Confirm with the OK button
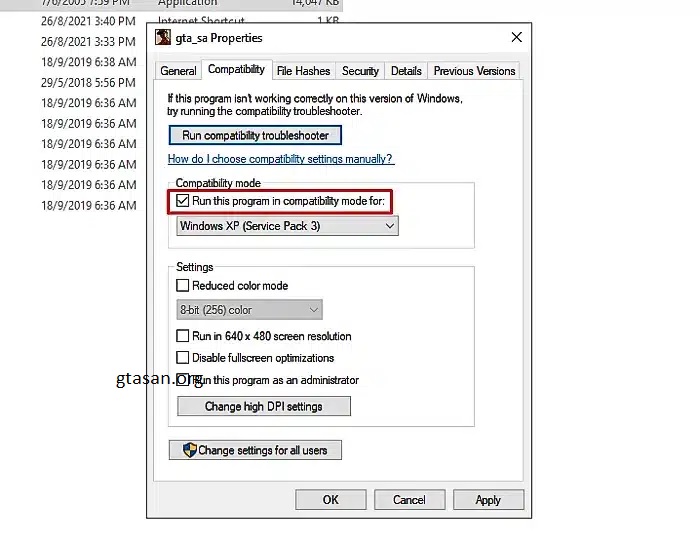 [x=331, y=500]
